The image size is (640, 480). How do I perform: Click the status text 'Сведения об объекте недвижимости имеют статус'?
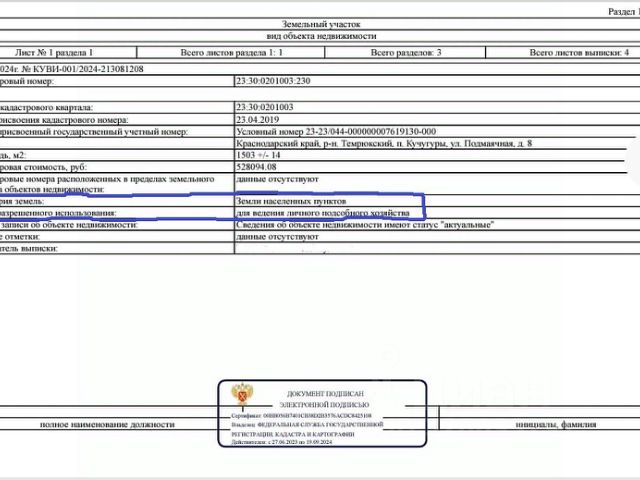(338, 224)
